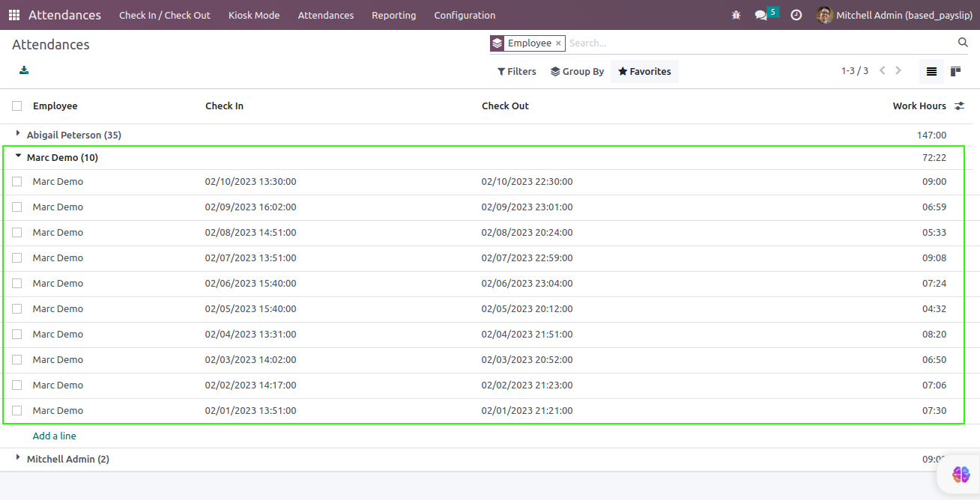Open the Mitchell Admin user menu
Viewport: 980px width, 500px height.
click(895, 15)
